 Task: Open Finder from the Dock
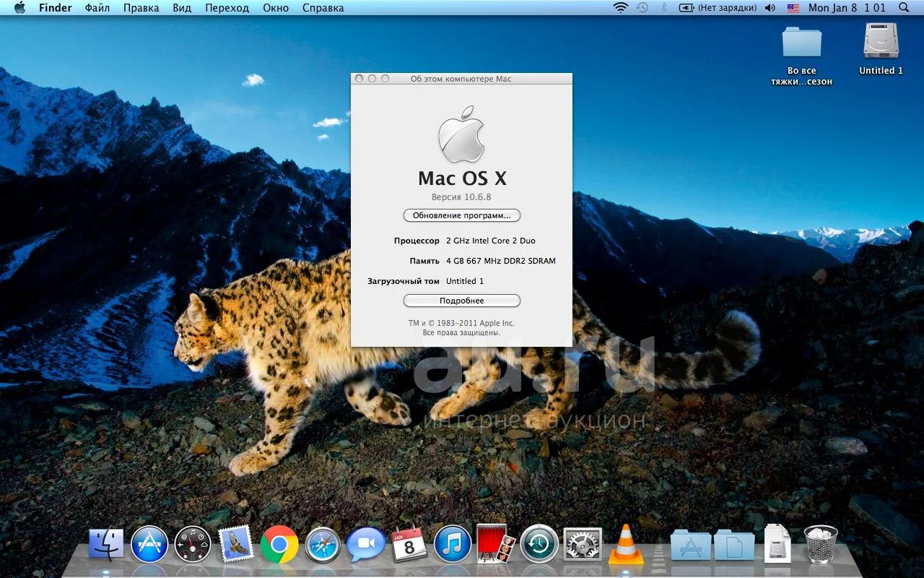[x=106, y=545]
